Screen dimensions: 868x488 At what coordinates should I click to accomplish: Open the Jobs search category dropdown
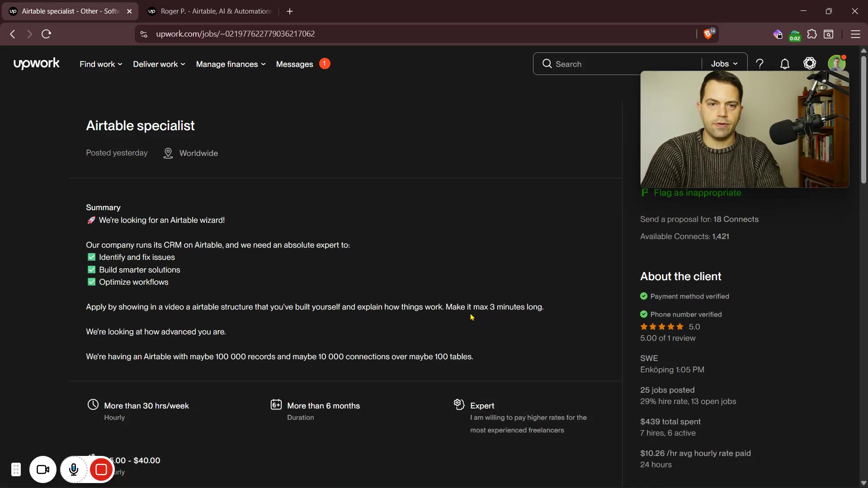724,64
